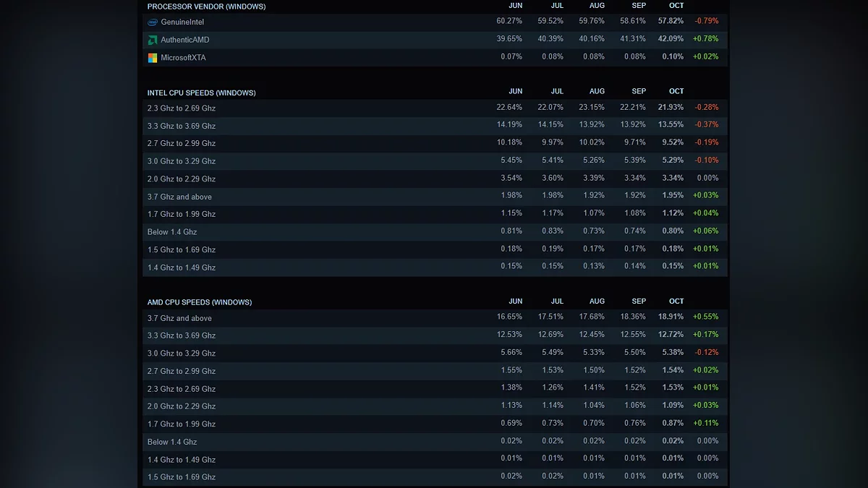Image resolution: width=868 pixels, height=488 pixels.
Task: Select the AuthenticAMD vendor label
Action: (x=184, y=40)
